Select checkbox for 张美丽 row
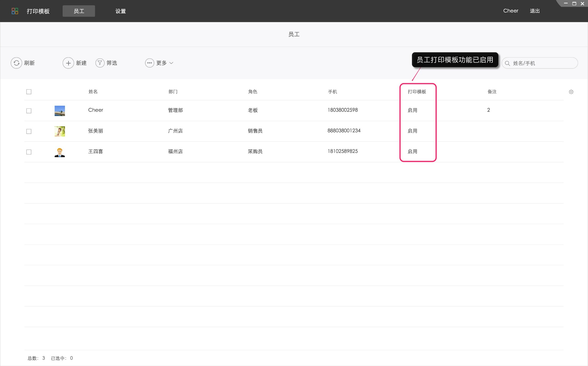This screenshot has height=366, width=588. pos(29,131)
